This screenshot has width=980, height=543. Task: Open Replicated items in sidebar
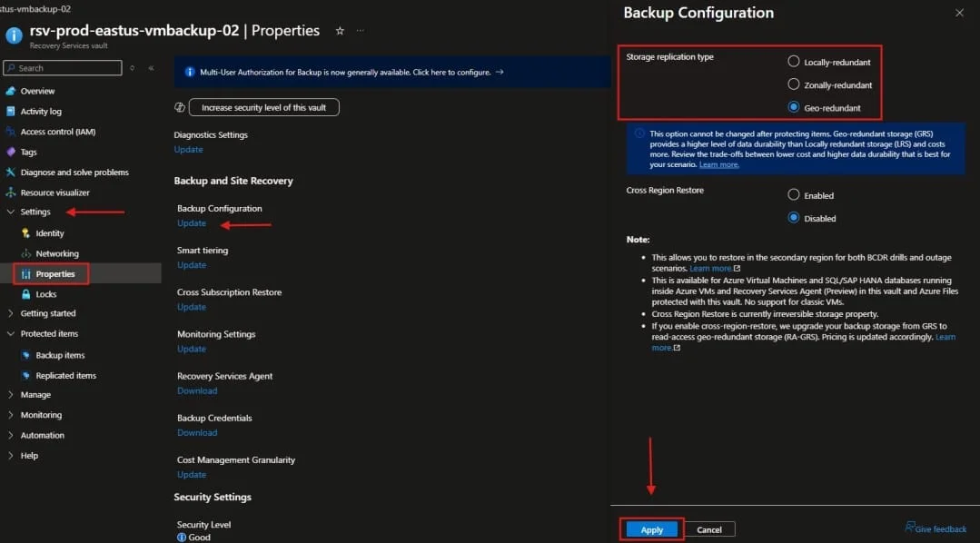pyautogui.click(x=65, y=376)
